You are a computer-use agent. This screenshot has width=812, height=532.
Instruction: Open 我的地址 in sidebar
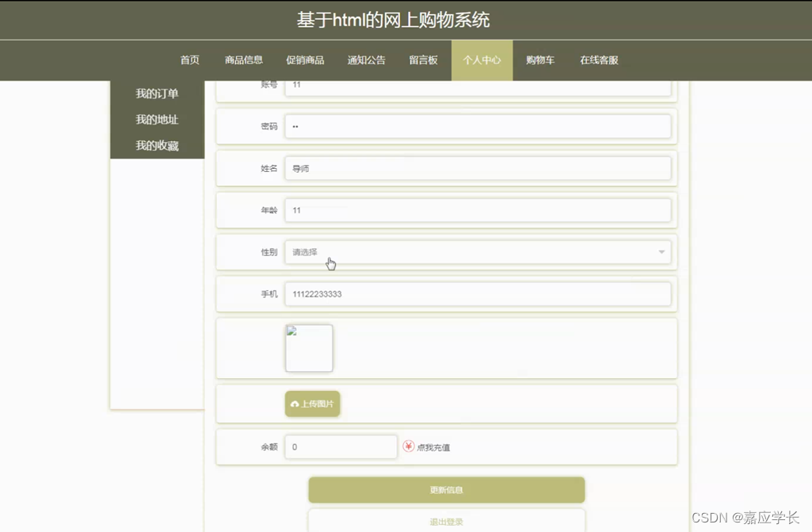(x=157, y=120)
